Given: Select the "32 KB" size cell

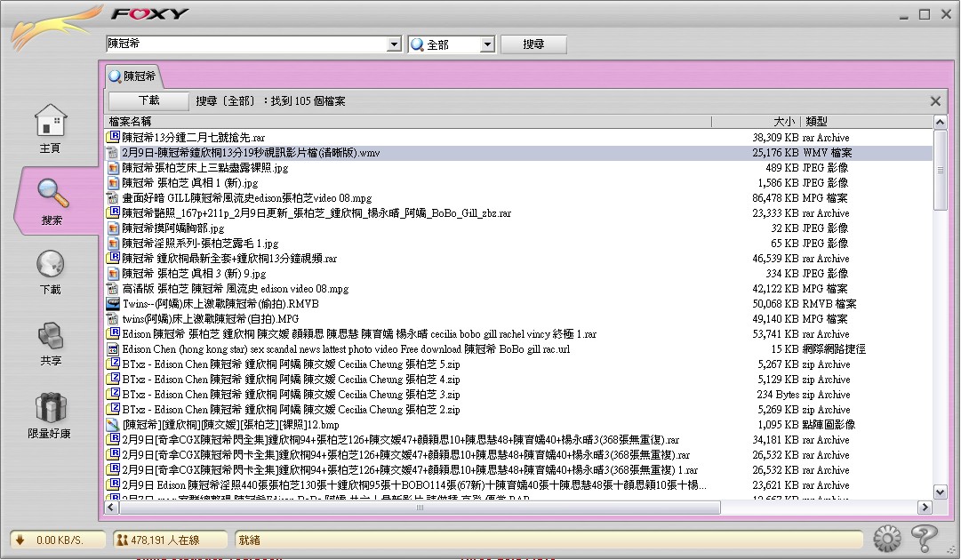Looking at the screenshot, I should pos(784,228).
